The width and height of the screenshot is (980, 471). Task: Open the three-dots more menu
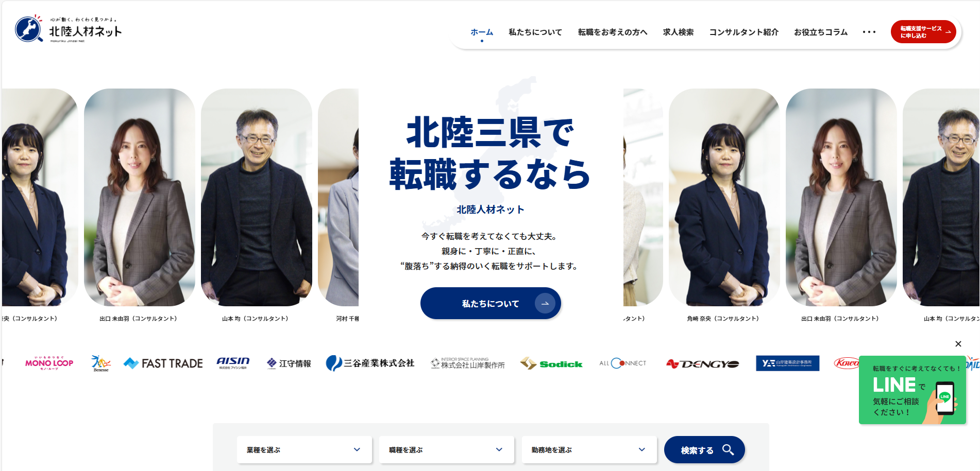[x=869, y=32]
